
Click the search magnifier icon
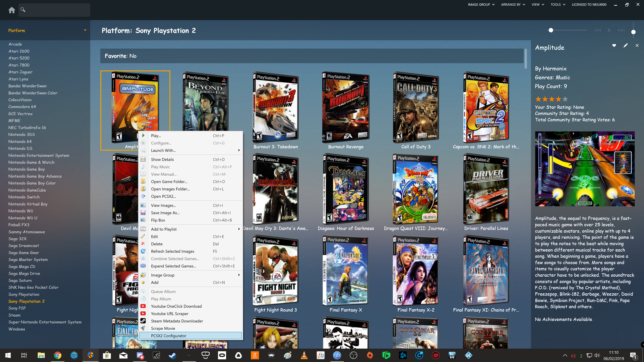coord(23,10)
